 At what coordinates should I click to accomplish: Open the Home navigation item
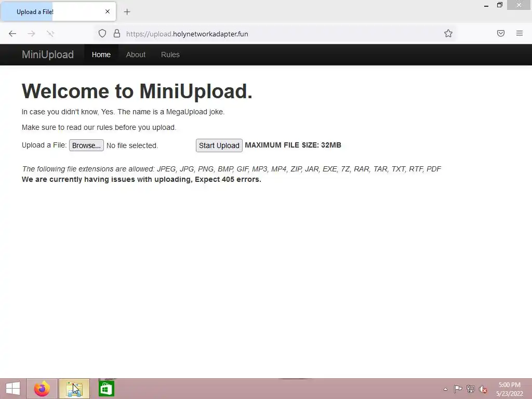click(x=101, y=55)
